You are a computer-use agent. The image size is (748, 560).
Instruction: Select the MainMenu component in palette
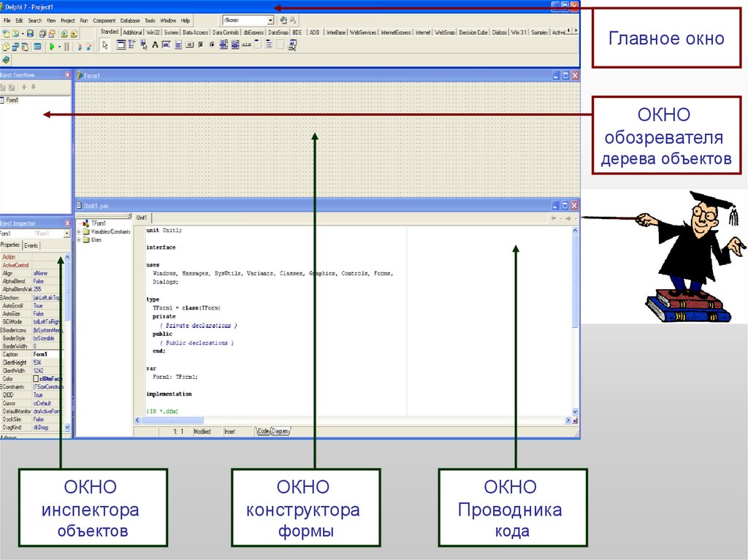(x=131, y=45)
